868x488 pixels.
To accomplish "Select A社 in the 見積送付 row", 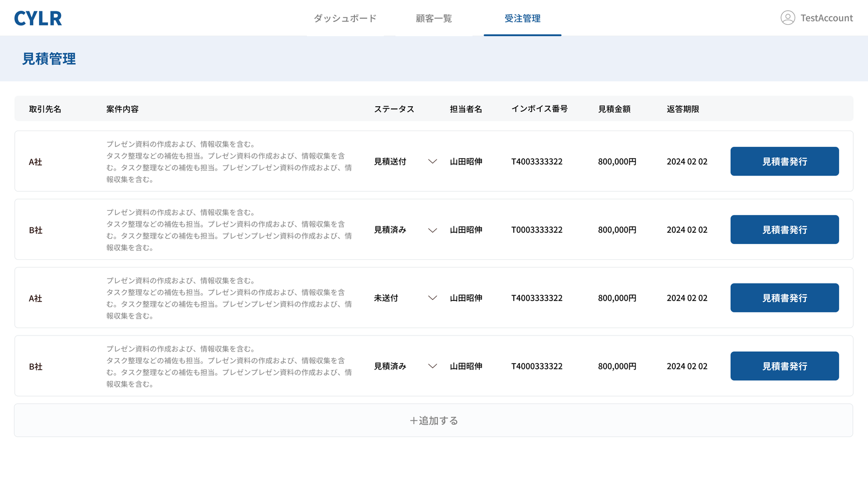I will [36, 162].
